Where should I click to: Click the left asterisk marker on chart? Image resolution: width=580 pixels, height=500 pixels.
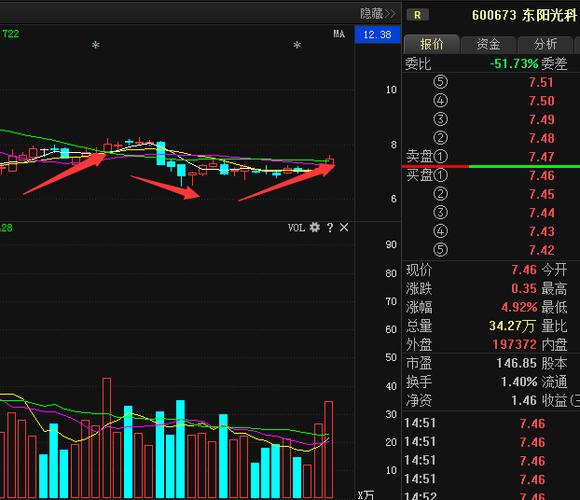(96, 45)
